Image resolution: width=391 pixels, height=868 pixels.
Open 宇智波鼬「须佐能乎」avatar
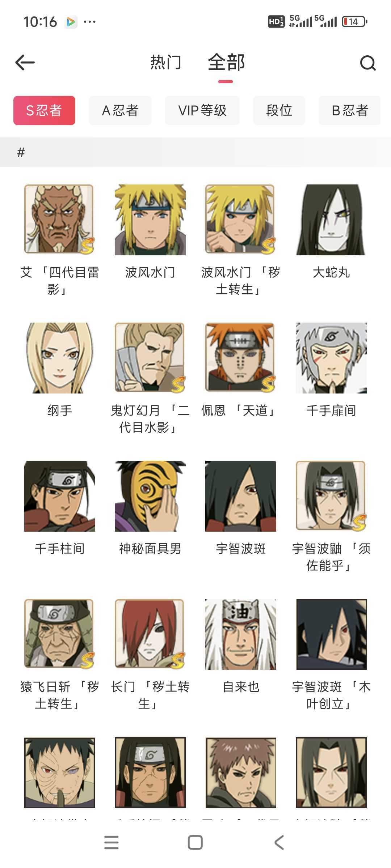(x=331, y=496)
